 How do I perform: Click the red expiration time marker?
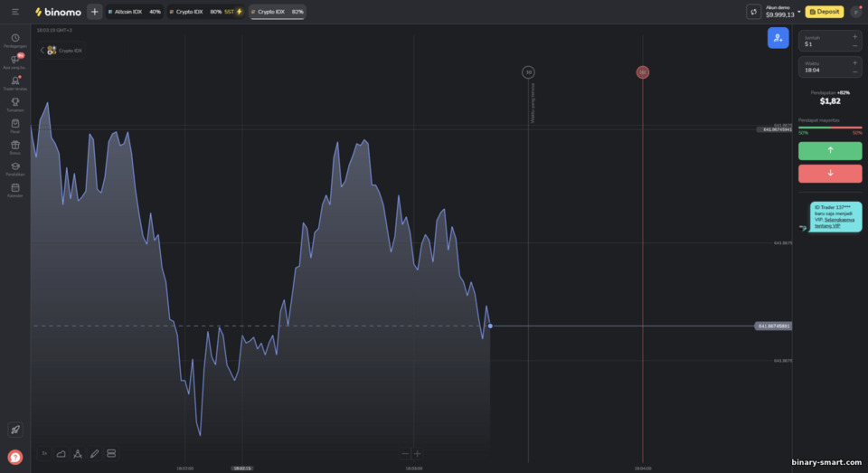click(x=642, y=72)
